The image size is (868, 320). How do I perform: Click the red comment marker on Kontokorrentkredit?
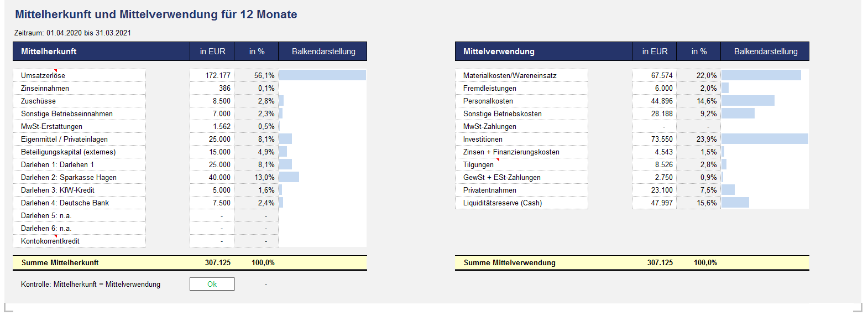(x=55, y=236)
